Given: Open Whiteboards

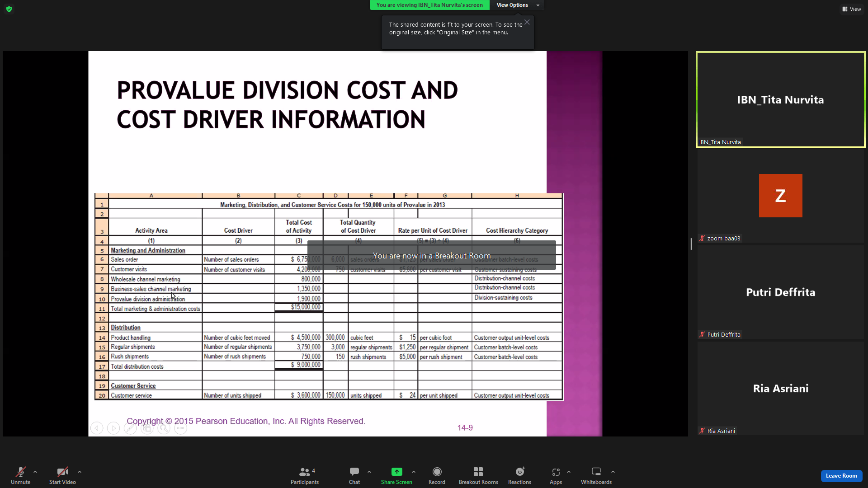Looking at the screenshot, I should [x=596, y=475].
